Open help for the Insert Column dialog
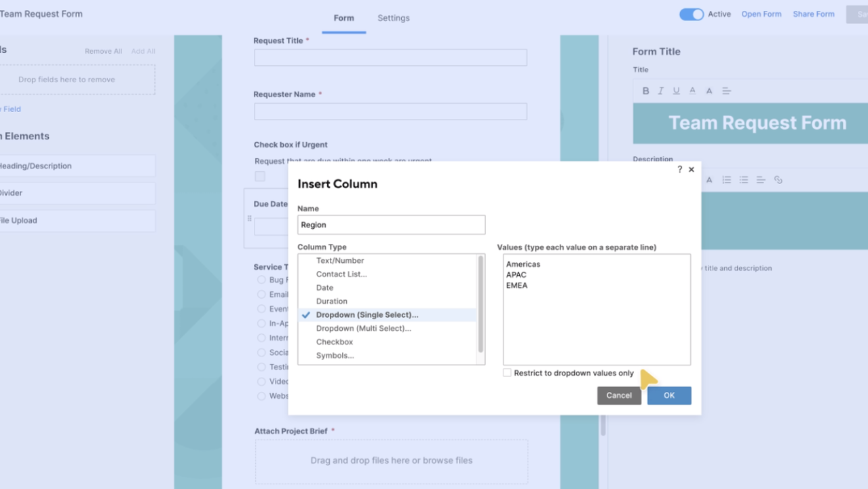Viewport: 868px width, 489px height. click(679, 169)
